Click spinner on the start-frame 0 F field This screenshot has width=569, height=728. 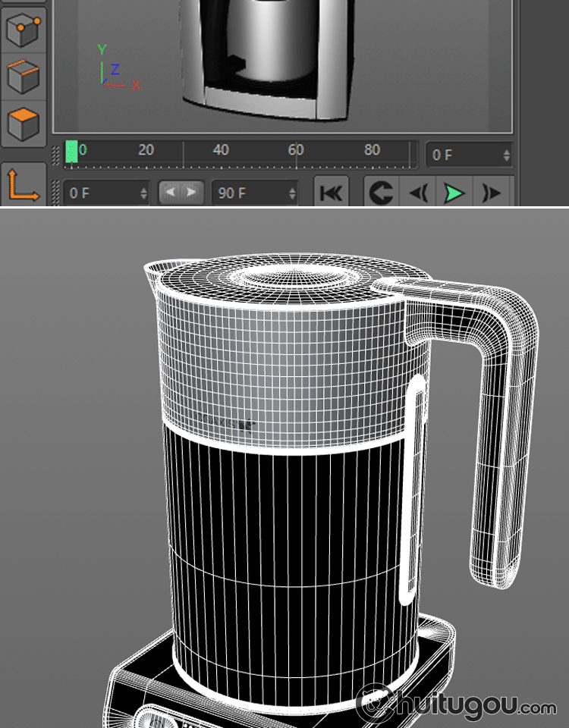(143, 193)
